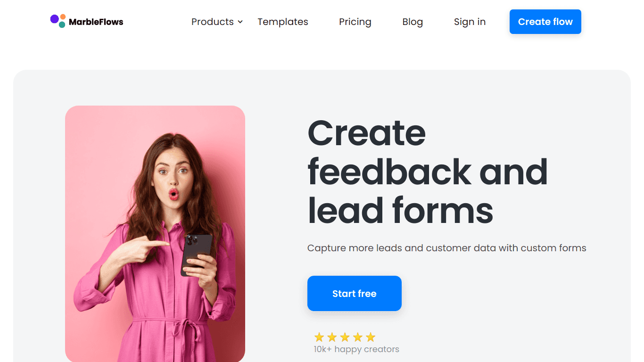Click the first gold rating star

(x=319, y=337)
